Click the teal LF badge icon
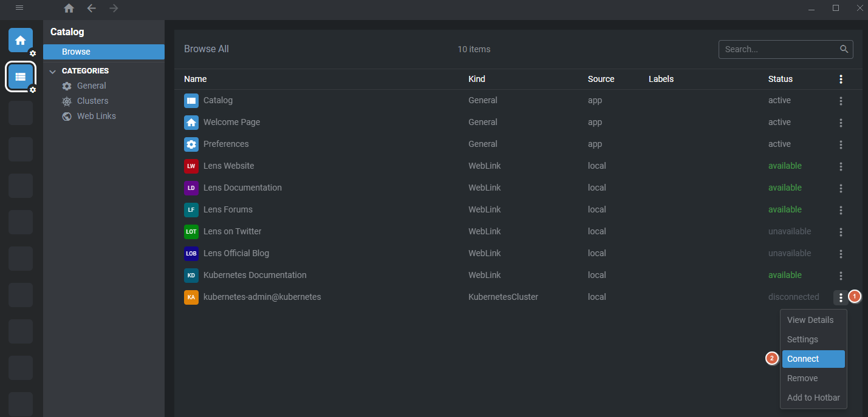This screenshot has height=417, width=868. [x=191, y=210]
